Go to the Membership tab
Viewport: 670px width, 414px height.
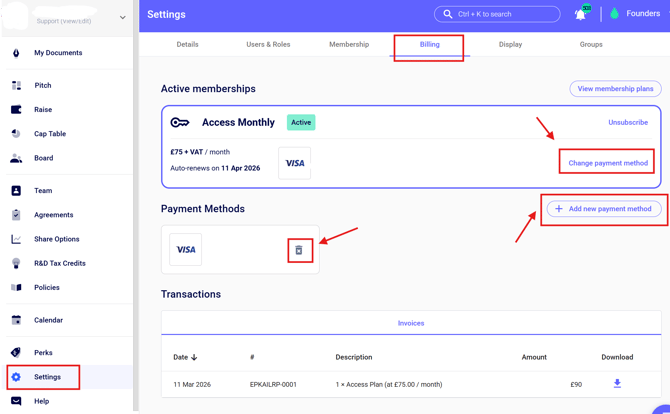pyautogui.click(x=349, y=44)
